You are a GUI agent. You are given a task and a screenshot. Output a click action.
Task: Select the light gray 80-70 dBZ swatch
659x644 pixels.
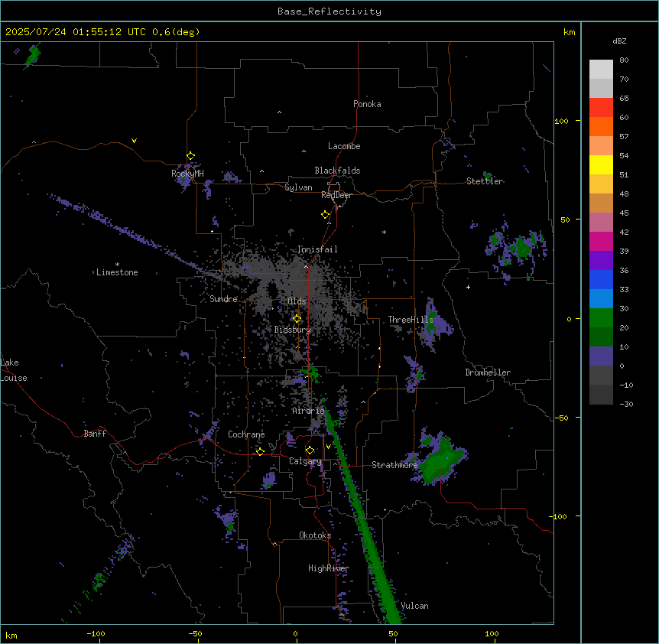tap(601, 70)
